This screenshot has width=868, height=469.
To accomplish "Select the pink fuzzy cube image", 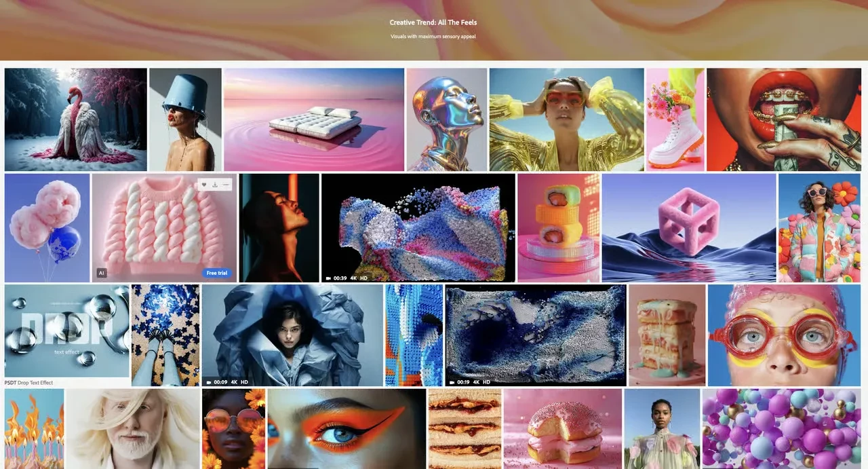I will (x=689, y=227).
